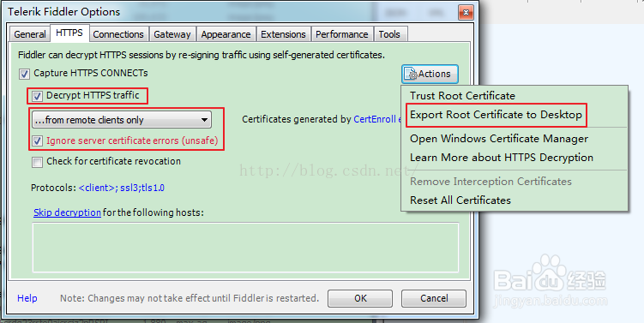Go to the Appearance tab
Viewport: 644px width, 323px height.
(226, 34)
